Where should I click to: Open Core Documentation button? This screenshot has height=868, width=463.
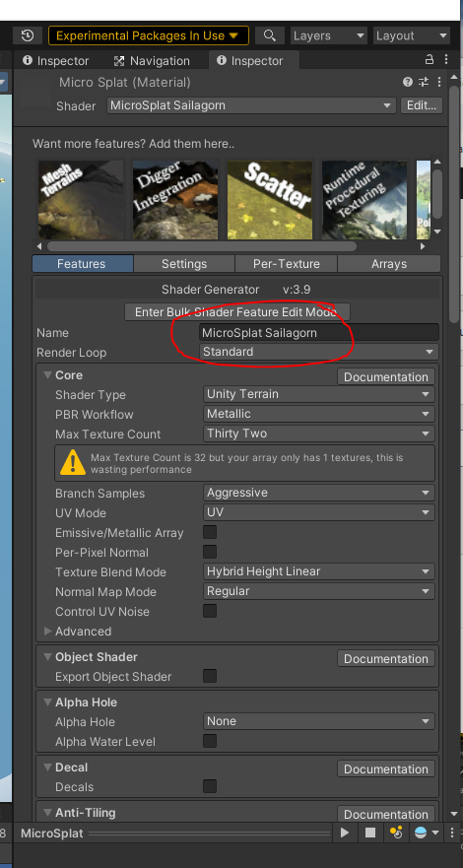point(386,377)
